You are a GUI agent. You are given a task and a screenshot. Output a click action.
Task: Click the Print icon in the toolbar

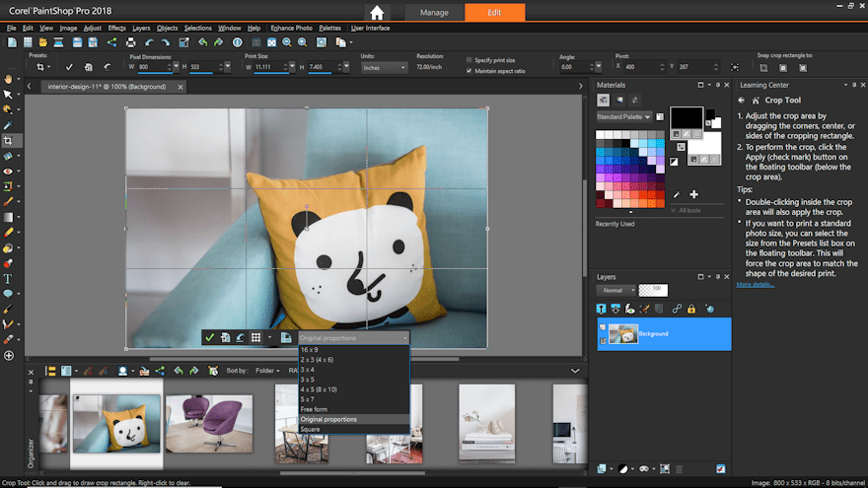tap(131, 42)
